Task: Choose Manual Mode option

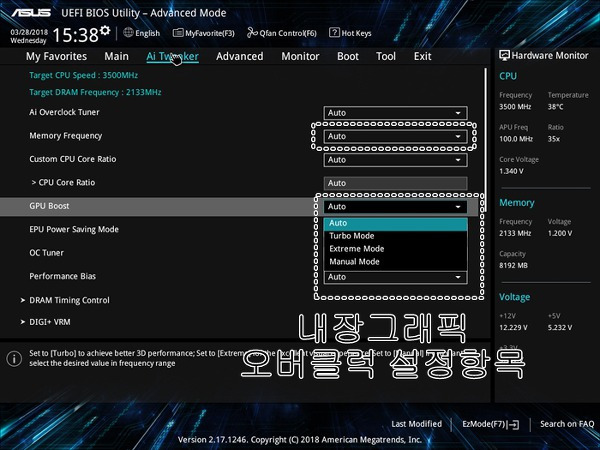Action: (x=395, y=262)
